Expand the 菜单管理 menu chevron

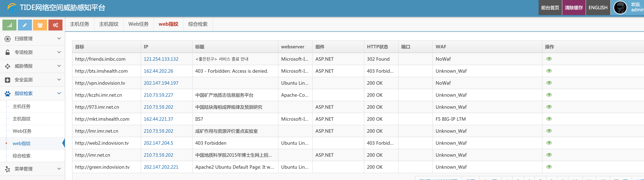59,169
